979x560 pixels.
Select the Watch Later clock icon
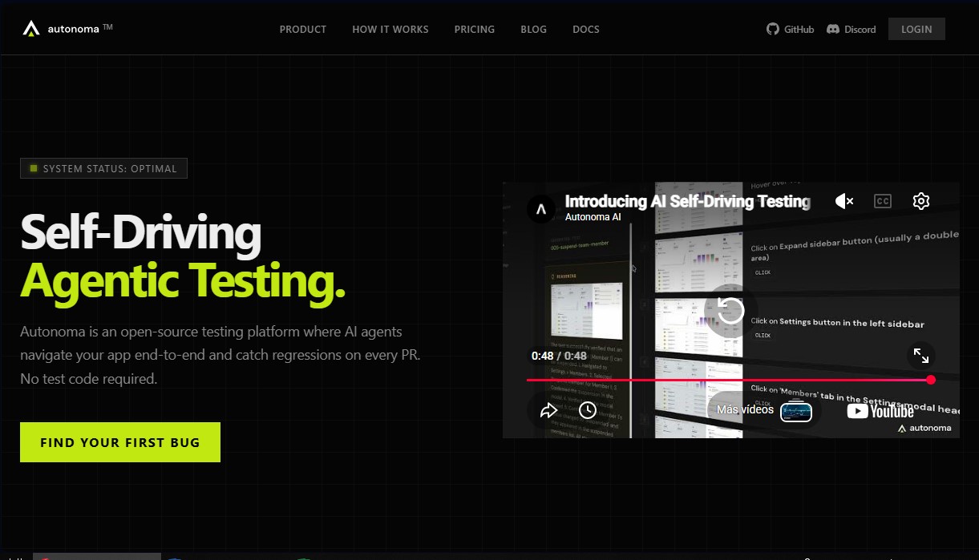tap(588, 409)
